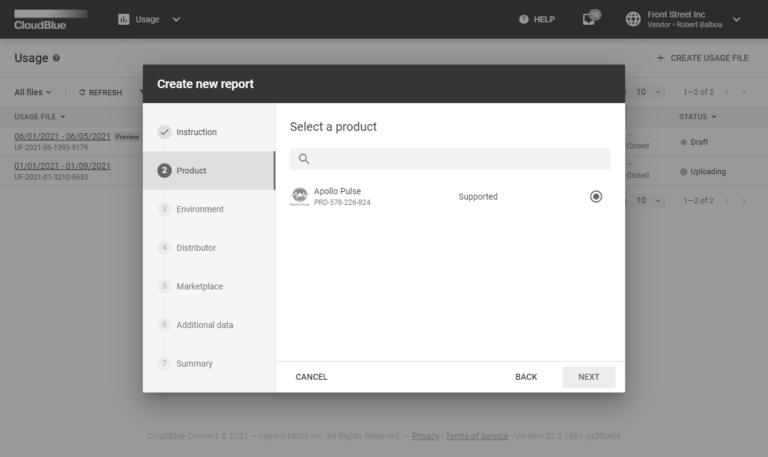This screenshot has width=768, height=457.
Task: Go to next page in top pagination
Action: (744, 92)
